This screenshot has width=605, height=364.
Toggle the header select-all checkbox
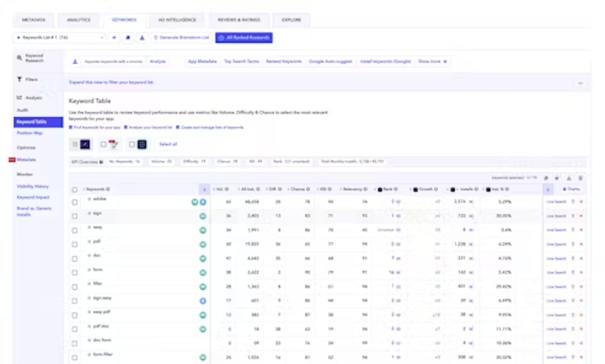coord(75,189)
